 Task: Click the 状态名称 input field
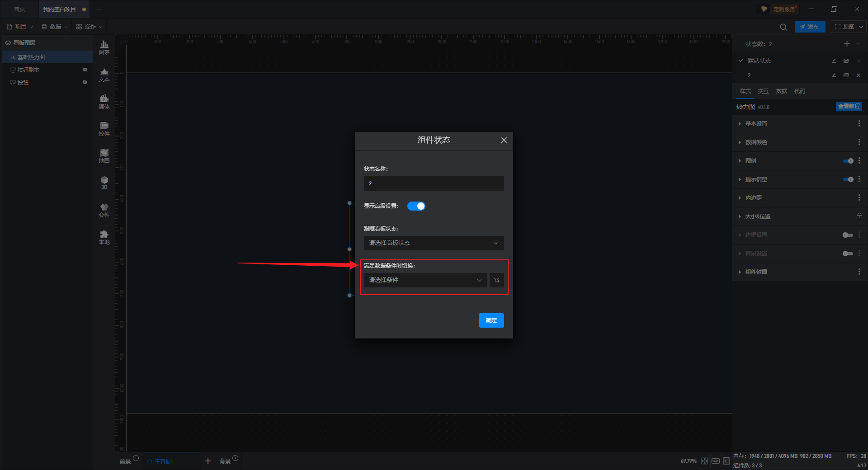point(434,183)
